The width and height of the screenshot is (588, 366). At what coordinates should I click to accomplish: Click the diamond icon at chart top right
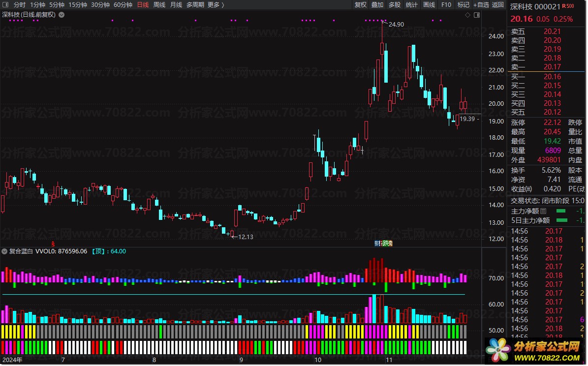(467, 15)
